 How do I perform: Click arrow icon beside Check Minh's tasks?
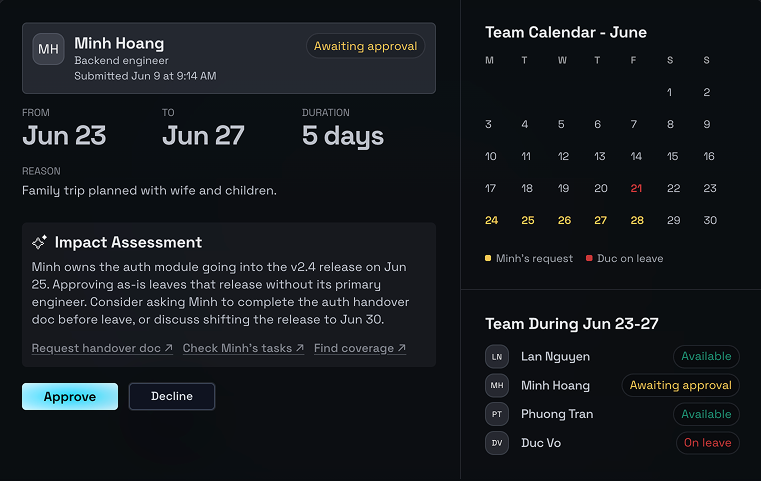(300, 348)
